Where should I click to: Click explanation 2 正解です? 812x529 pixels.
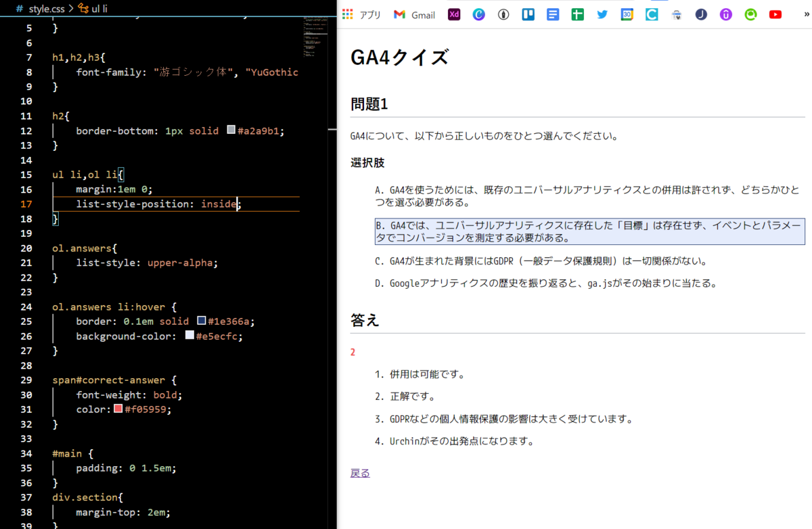(x=405, y=396)
